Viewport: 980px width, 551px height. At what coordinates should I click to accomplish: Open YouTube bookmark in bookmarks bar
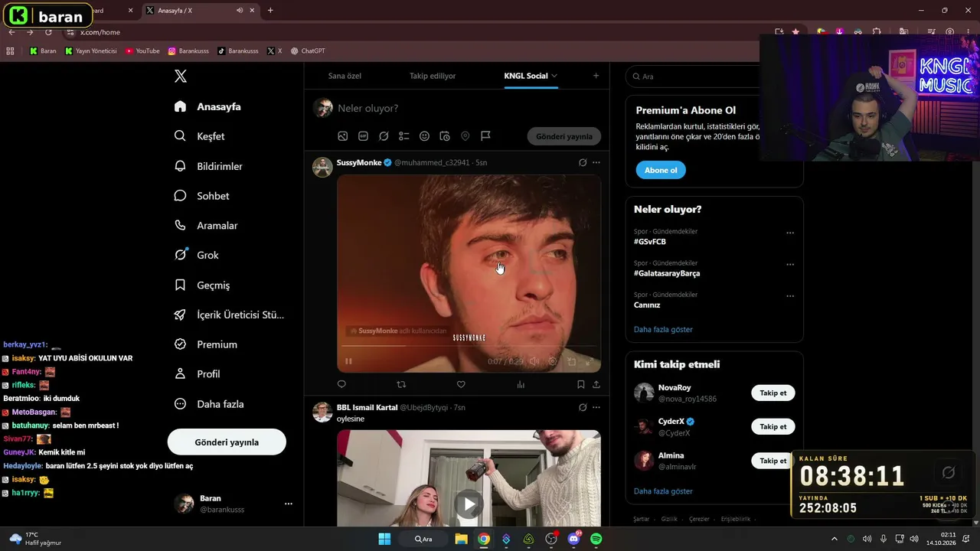pos(142,51)
